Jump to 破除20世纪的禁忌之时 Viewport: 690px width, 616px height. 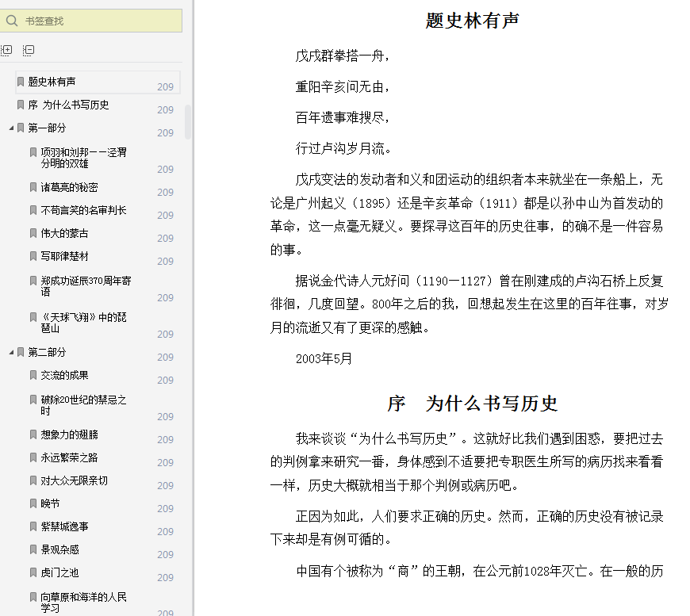click(83, 405)
